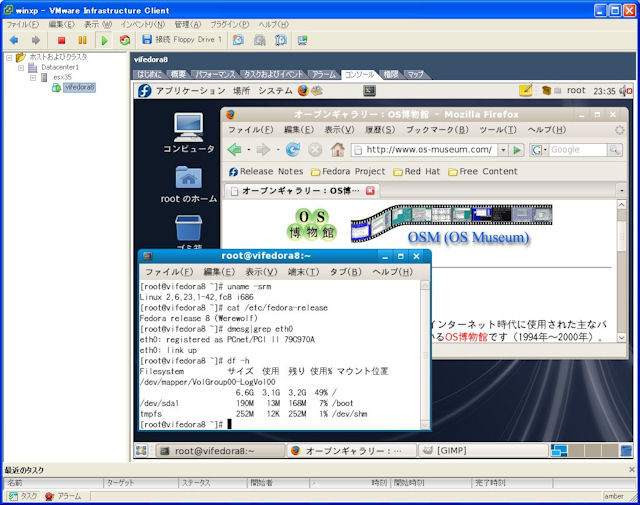Image resolution: width=640 pixels, height=505 pixels.
Task: Click the [GIMP] taskbar button
Action: 483,450
